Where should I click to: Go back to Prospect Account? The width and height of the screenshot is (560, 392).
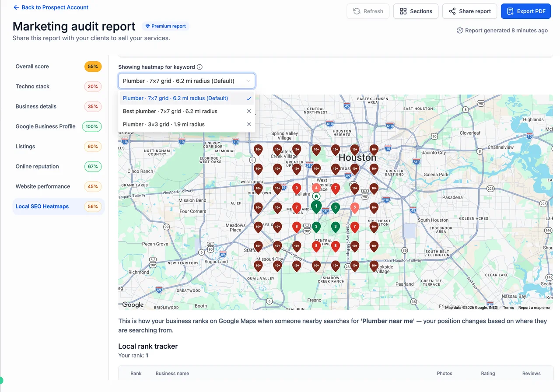tap(51, 7)
